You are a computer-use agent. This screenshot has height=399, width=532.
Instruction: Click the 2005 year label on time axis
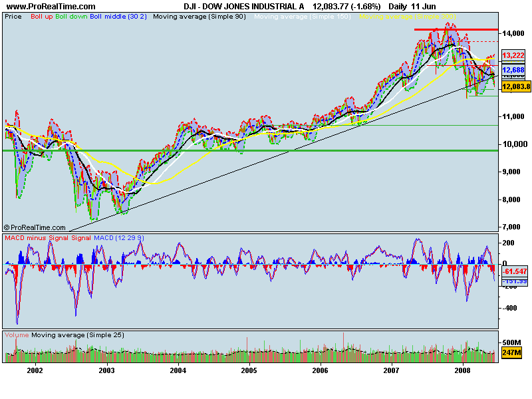[x=249, y=370]
